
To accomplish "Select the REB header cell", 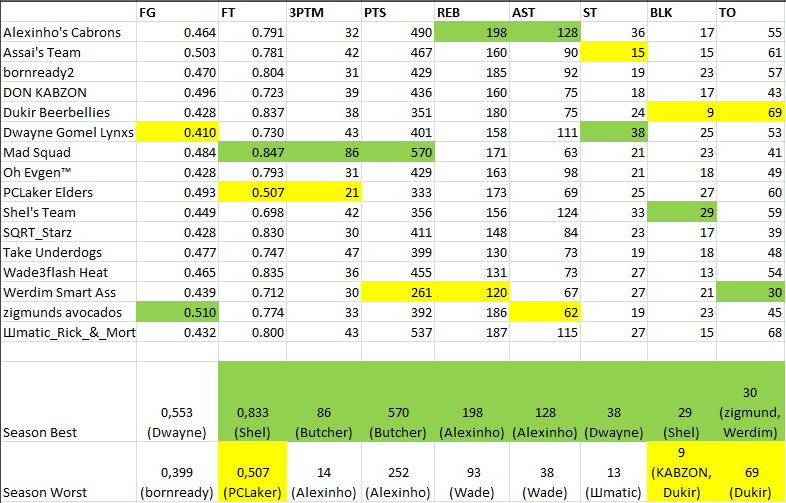I will coord(472,12).
